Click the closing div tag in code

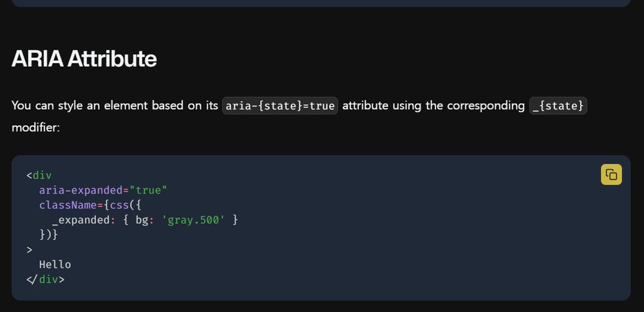tap(45, 280)
